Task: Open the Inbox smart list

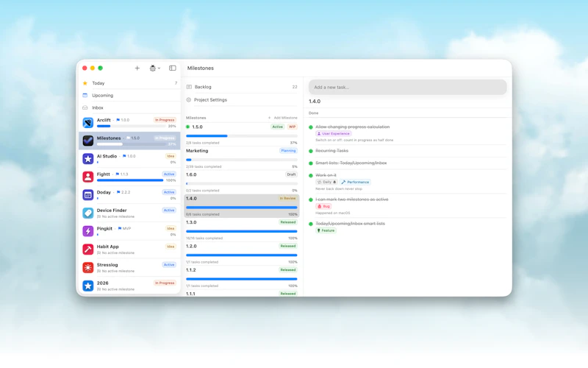Action: 130,107
